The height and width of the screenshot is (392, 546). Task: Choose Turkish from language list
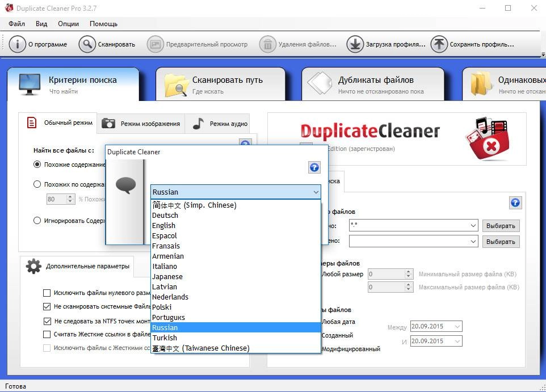coord(236,338)
